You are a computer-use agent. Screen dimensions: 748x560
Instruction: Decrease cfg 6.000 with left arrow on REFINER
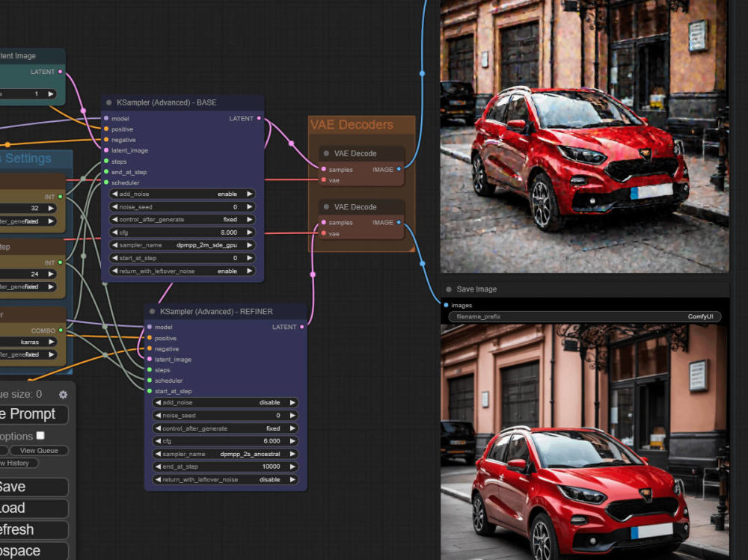click(158, 441)
